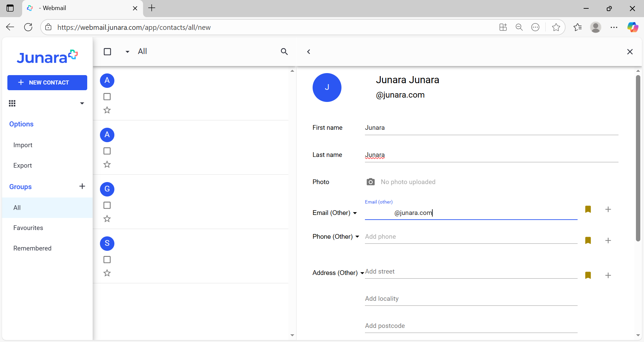644x342 pixels.
Task: Edit the Last name field
Action: [491, 155]
